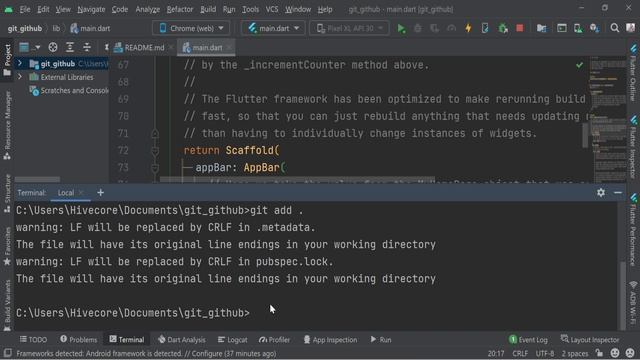The image size is (640, 360).
Task: Open Project Structure toolbar icon
Action: (x=542, y=28)
